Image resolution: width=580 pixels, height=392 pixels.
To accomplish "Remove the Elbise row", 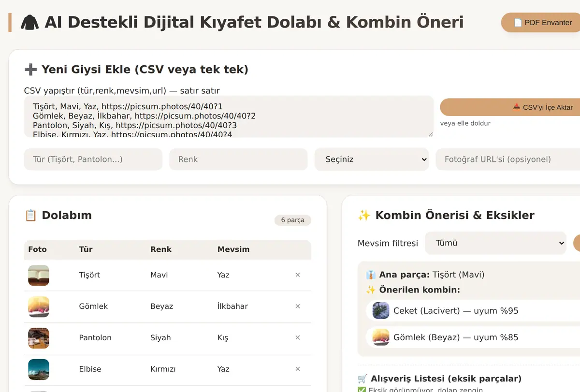I will (298, 369).
